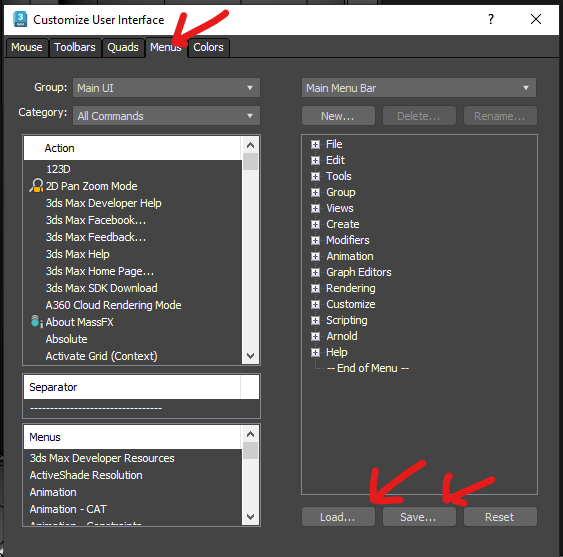Select the About MassFX action
The image size is (563, 557).
pos(80,322)
